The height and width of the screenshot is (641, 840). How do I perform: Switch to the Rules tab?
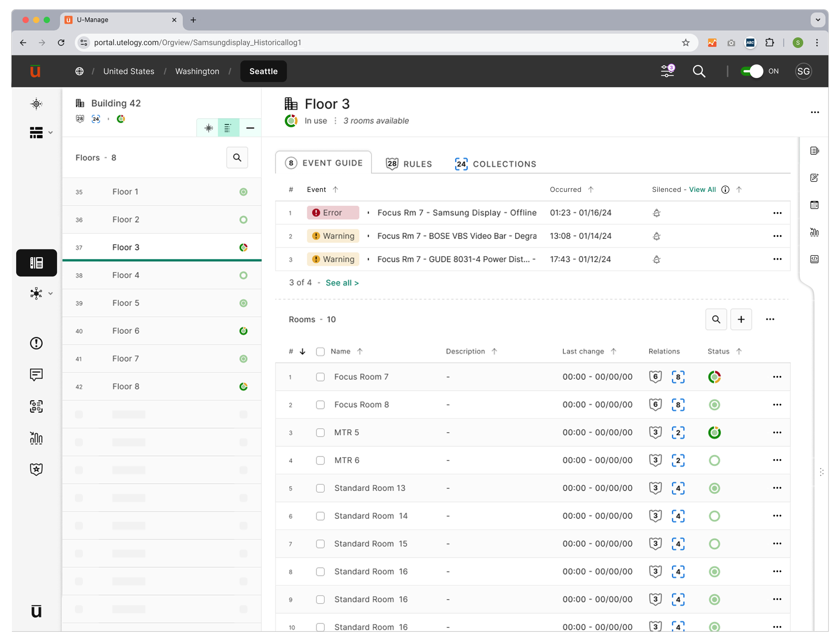[x=409, y=164]
